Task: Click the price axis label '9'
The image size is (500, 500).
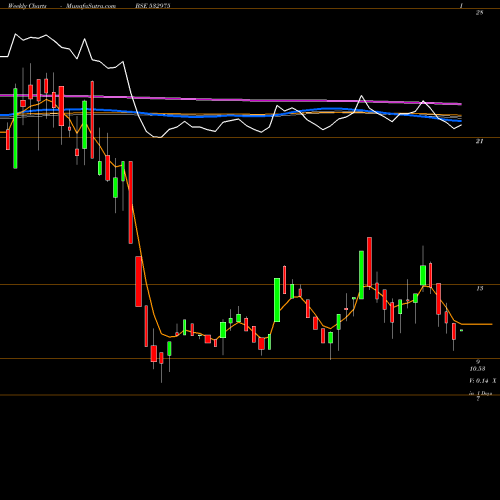Action: click(x=478, y=362)
